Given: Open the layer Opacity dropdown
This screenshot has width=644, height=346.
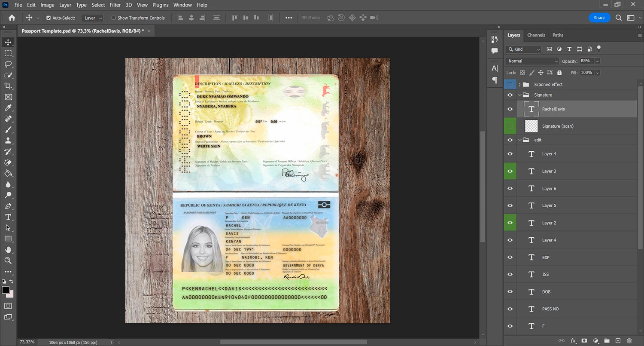Looking at the screenshot, I should pyautogui.click(x=597, y=61).
